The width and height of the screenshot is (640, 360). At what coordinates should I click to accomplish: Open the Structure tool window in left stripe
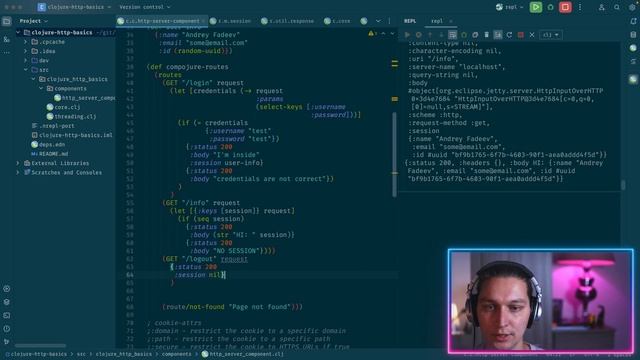coord(7,39)
